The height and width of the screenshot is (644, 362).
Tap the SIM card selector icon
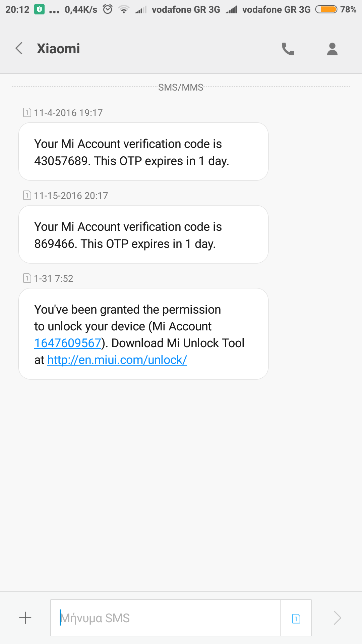point(296,618)
